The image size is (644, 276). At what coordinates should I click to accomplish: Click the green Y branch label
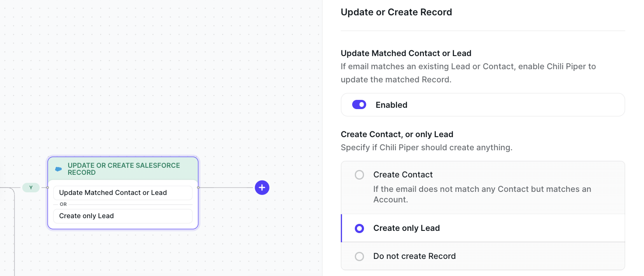tap(31, 188)
